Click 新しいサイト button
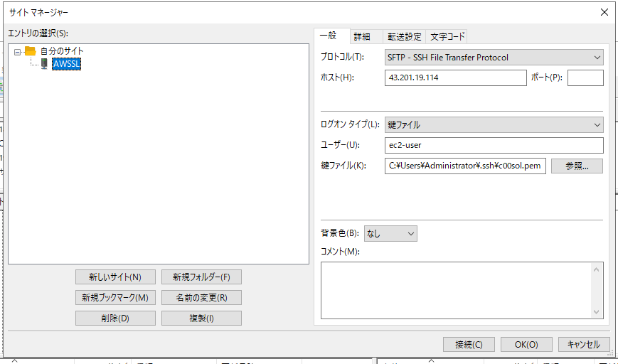 coord(114,277)
